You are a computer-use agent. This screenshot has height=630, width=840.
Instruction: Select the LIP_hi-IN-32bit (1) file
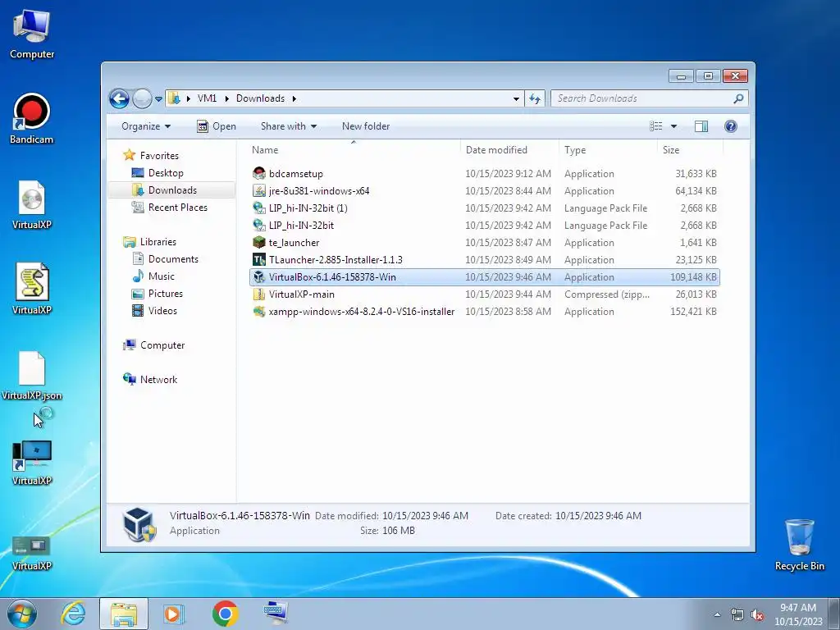484,208
